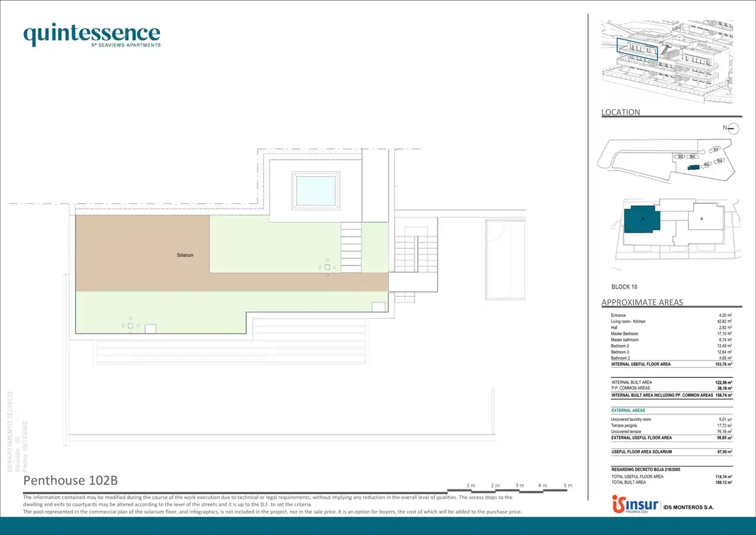
Task: Click the Penthouse 102B title
Action: 66,480
